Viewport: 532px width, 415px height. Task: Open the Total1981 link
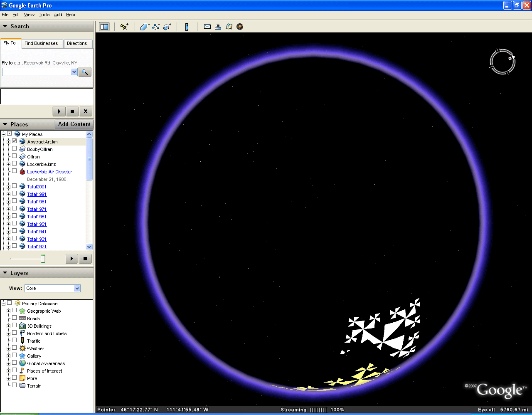pos(37,202)
